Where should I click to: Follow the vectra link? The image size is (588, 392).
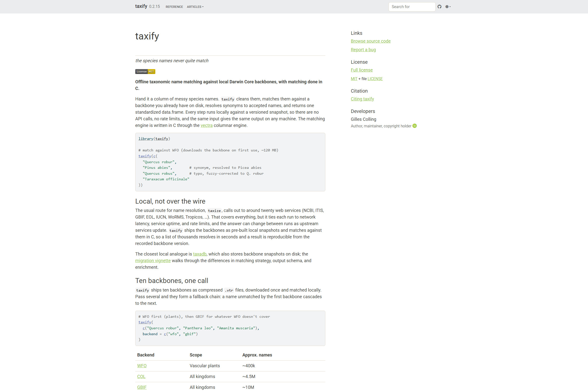tap(207, 125)
